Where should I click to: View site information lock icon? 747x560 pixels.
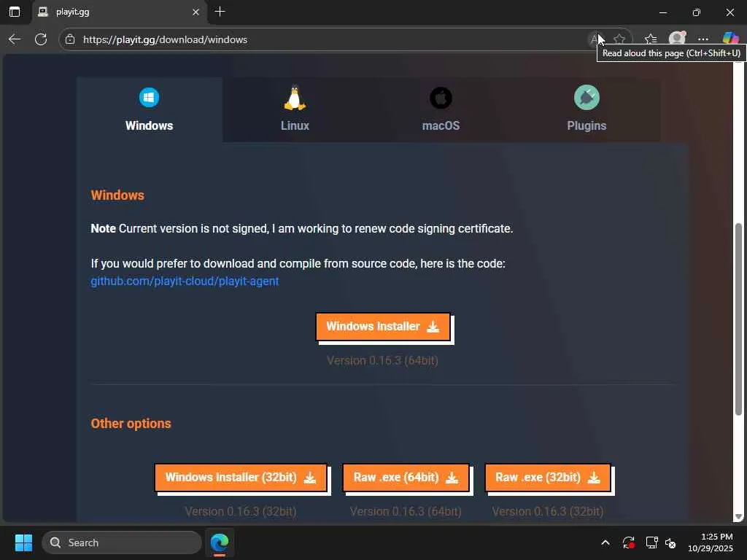tap(70, 39)
